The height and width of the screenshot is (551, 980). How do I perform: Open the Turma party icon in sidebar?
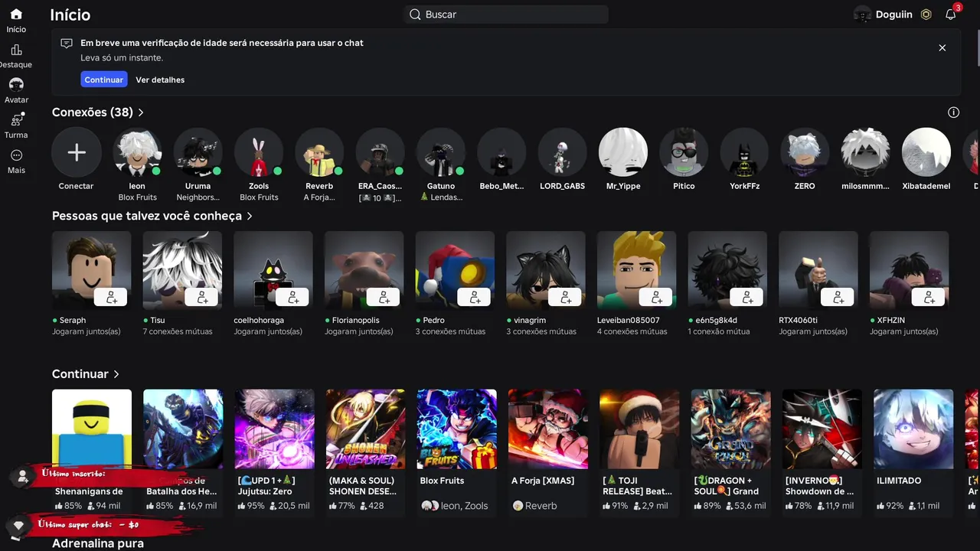pos(16,119)
